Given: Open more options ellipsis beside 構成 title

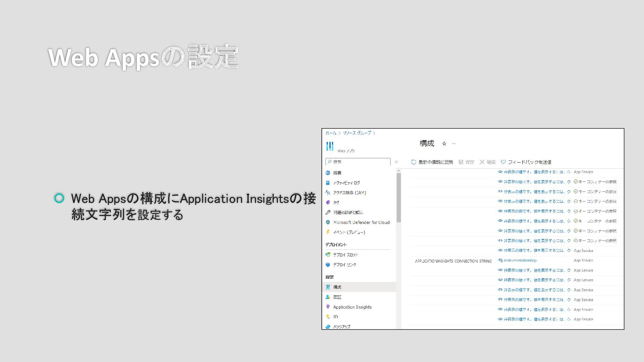Looking at the screenshot, I should (x=454, y=144).
